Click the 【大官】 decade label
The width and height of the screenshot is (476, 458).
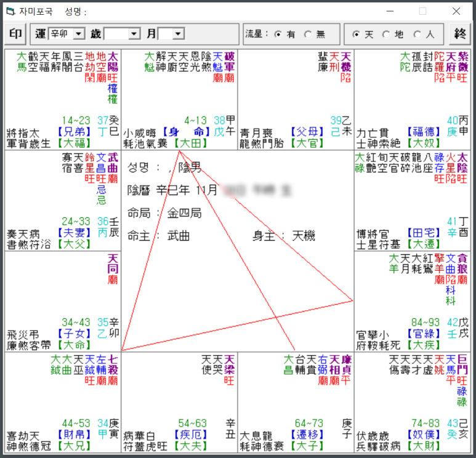tap(307, 143)
